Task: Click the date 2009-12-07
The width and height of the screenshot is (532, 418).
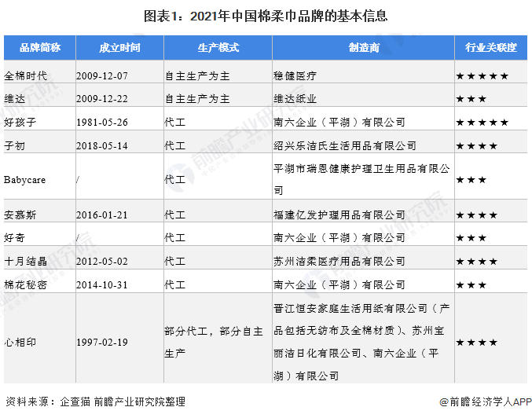Action: 102,75
